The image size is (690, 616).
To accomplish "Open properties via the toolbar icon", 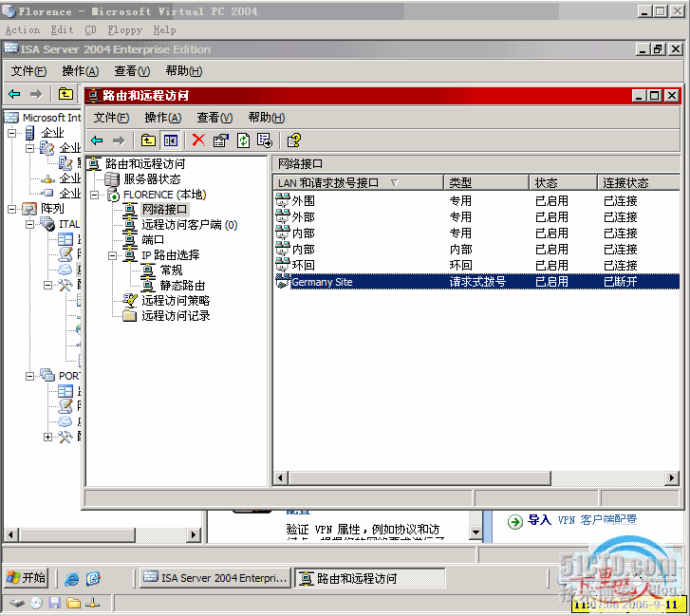I will 221,140.
